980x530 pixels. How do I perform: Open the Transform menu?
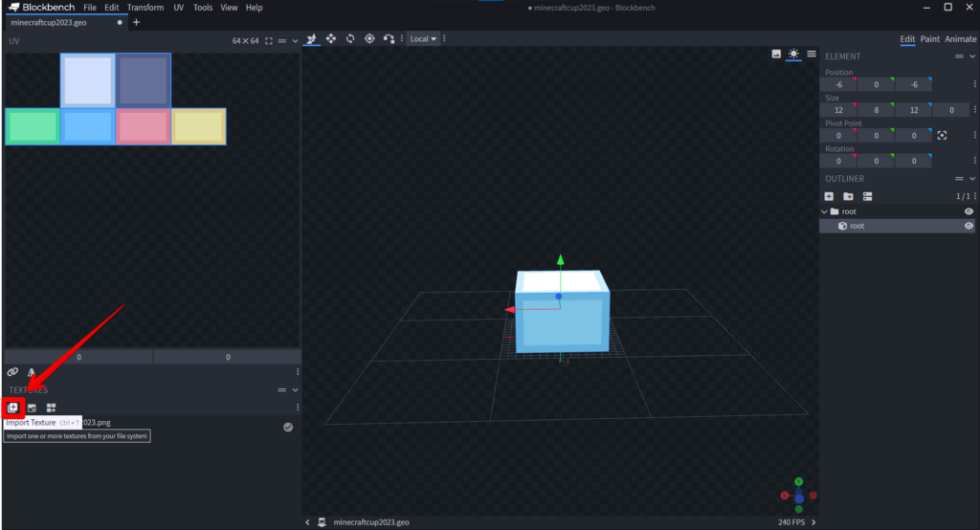[x=145, y=8]
